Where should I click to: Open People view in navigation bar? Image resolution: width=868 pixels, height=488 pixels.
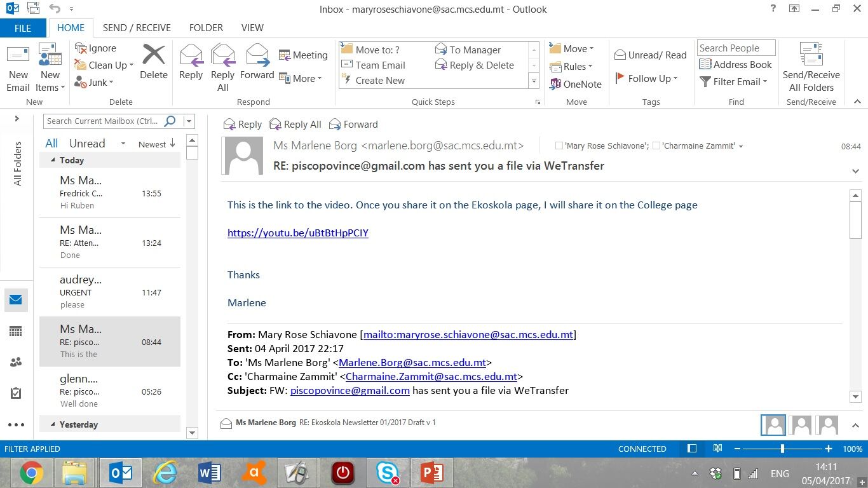tap(16, 362)
